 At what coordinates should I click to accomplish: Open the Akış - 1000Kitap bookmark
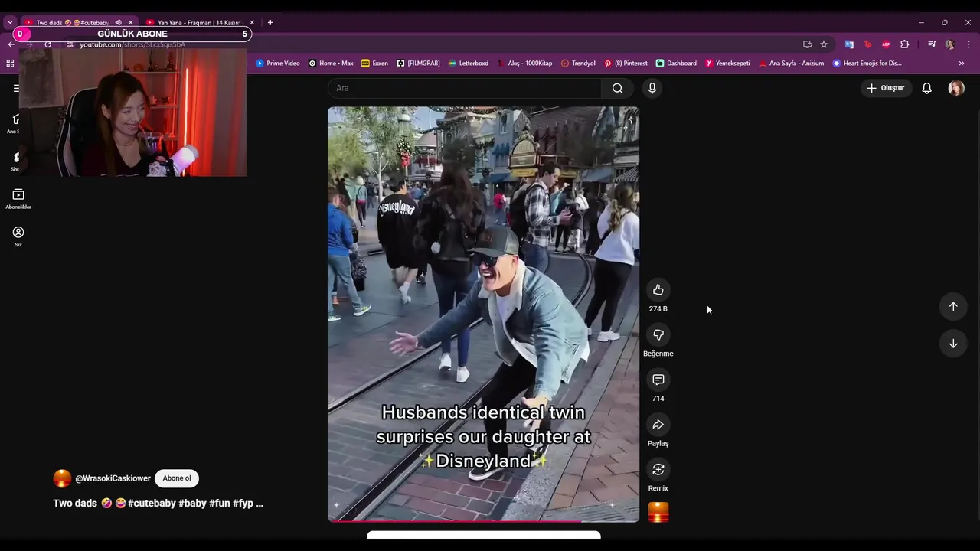[x=524, y=64]
